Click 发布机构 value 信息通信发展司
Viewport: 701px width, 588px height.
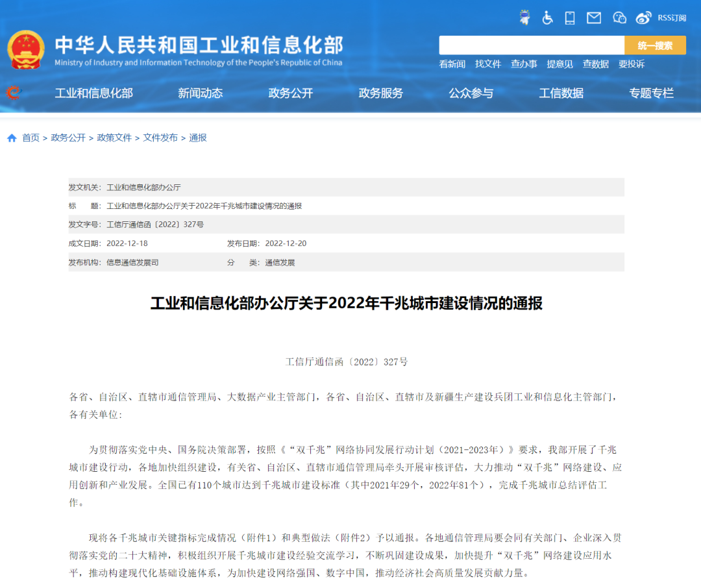pos(132,262)
